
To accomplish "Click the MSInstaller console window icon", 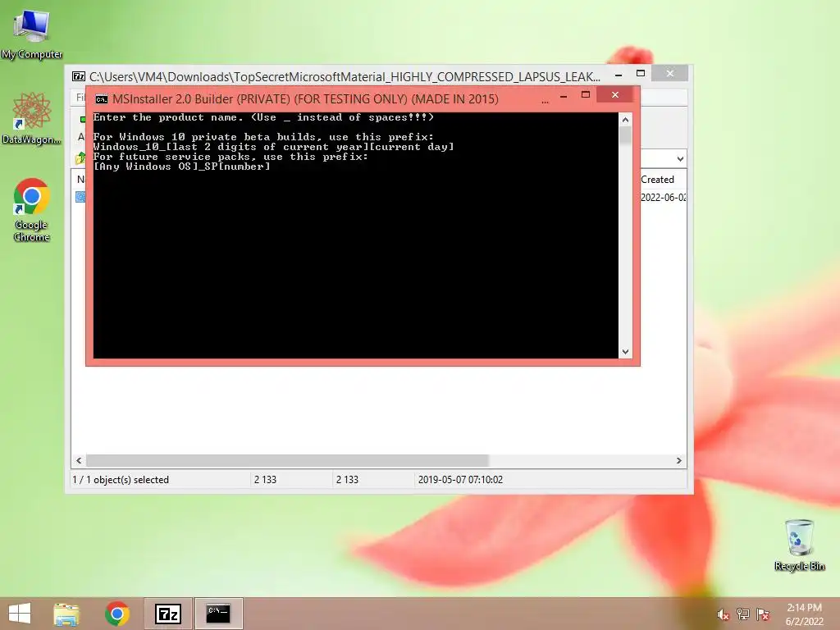I will [x=101, y=99].
